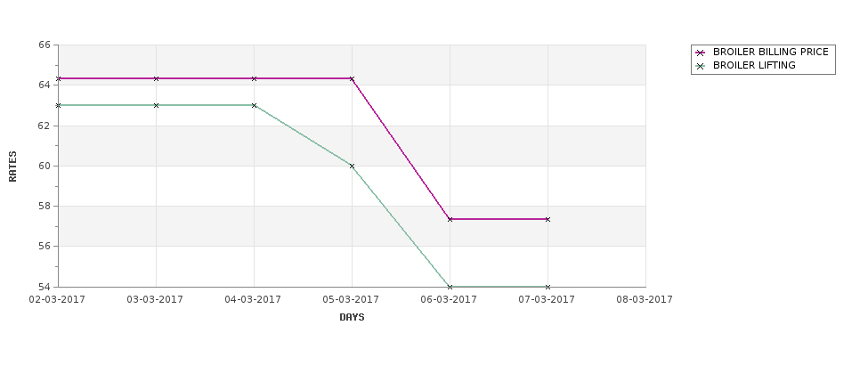Click lifting point at 60 on 05-03-2017
The height and width of the screenshot is (382, 868).
coord(352,166)
